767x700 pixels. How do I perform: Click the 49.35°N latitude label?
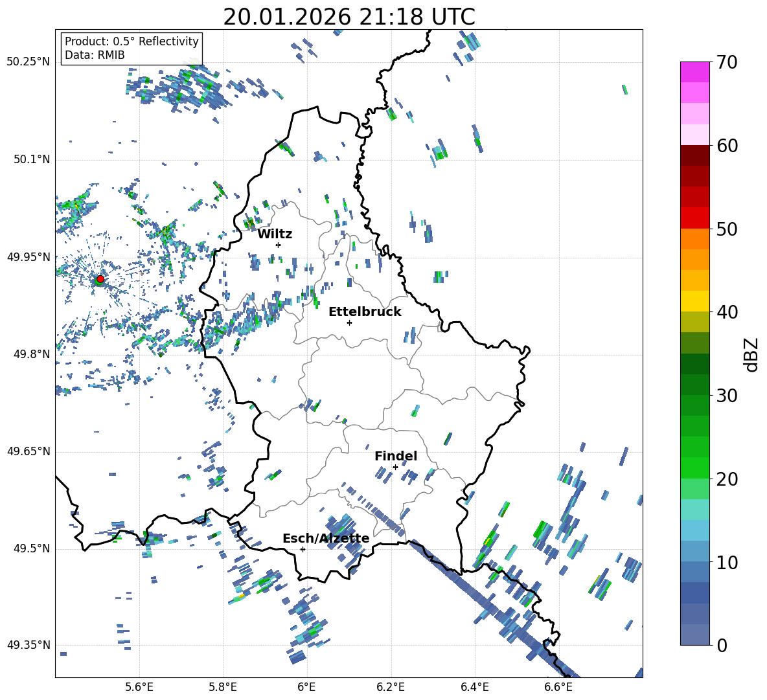(x=29, y=645)
